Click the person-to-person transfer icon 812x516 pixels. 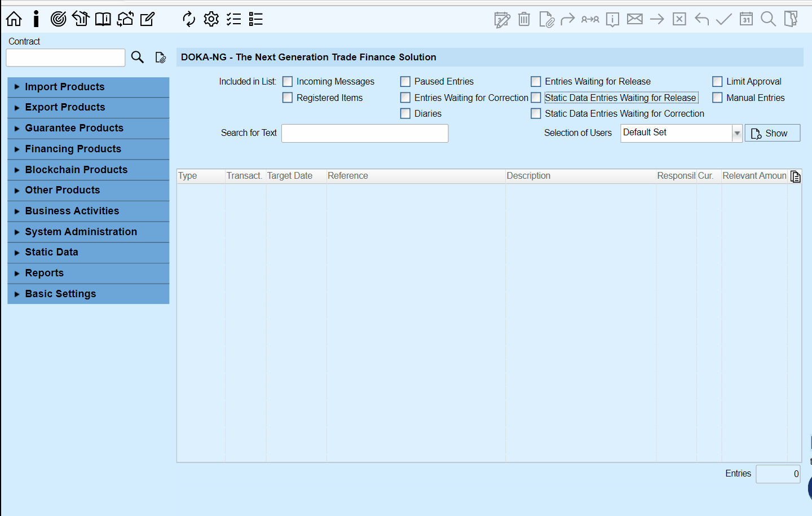pyautogui.click(x=590, y=19)
